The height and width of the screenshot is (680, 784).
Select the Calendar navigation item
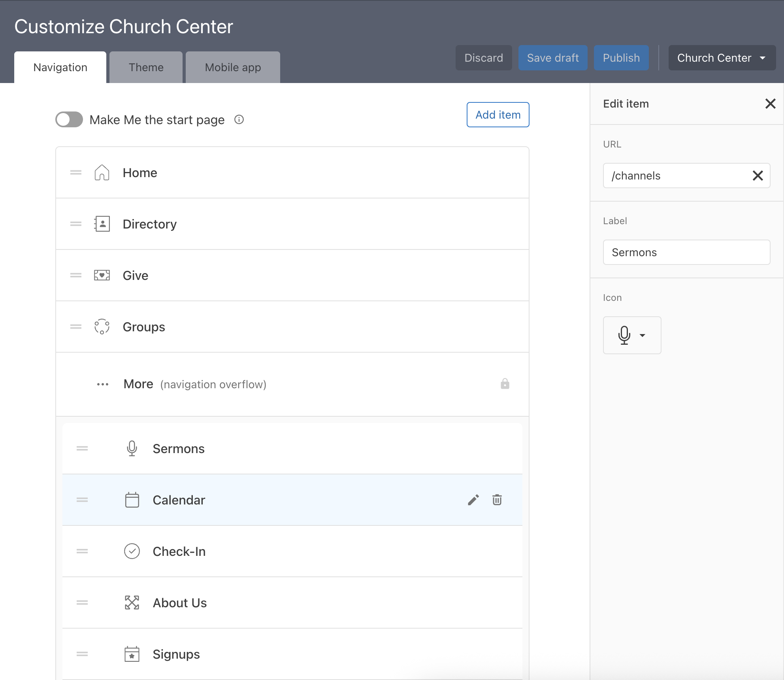292,500
